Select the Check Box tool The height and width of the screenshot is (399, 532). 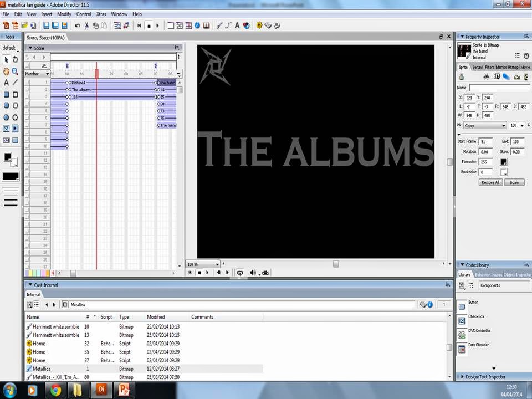pos(6,129)
